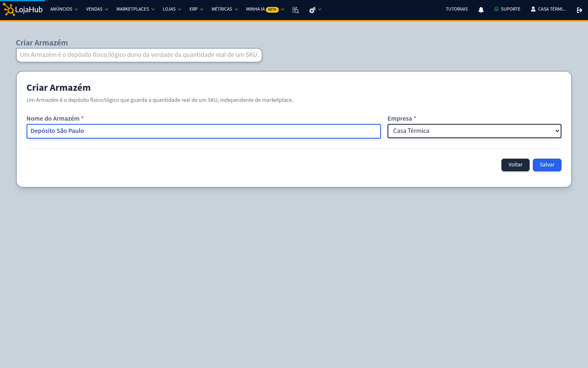
Task: Open the notifications bell
Action: [481, 10]
